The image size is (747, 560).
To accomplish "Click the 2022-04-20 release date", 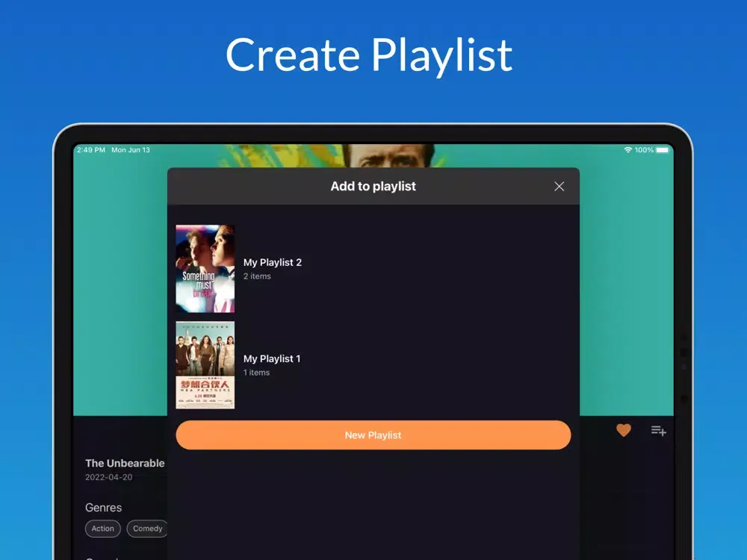I will click(108, 477).
